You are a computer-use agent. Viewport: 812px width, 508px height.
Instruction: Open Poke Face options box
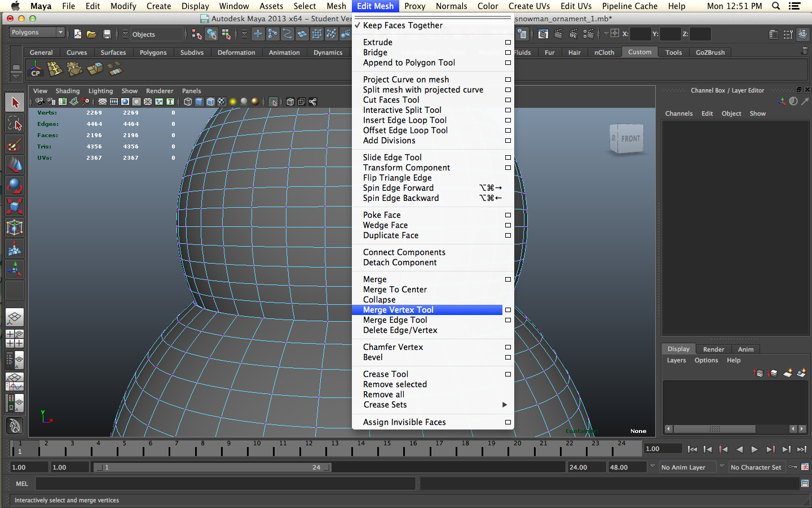point(508,215)
